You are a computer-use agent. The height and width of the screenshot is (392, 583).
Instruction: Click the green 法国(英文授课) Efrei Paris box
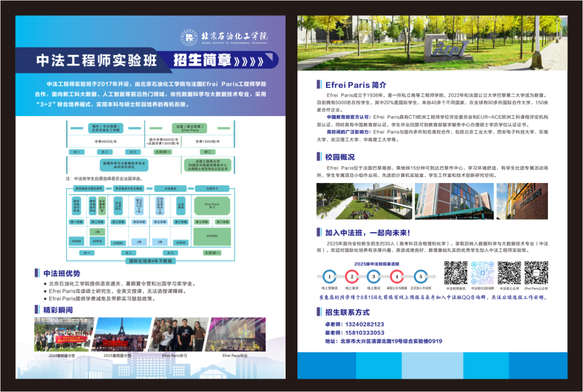(x=190, y=129)
